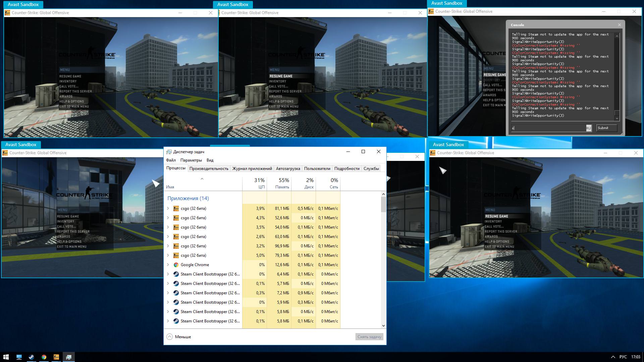Click the Task Manager scrollbar down arrow
The width and height of the screenshot is (644, 362).
[x=383, y=325]
